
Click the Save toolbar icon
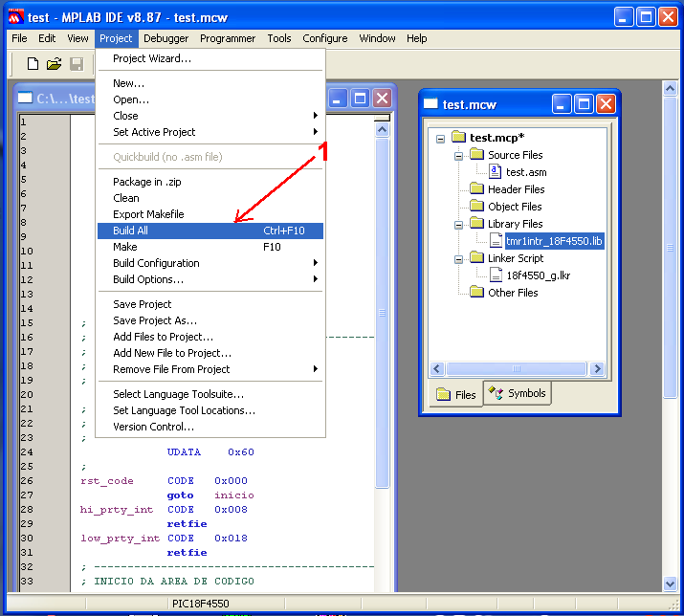[77, 64]
